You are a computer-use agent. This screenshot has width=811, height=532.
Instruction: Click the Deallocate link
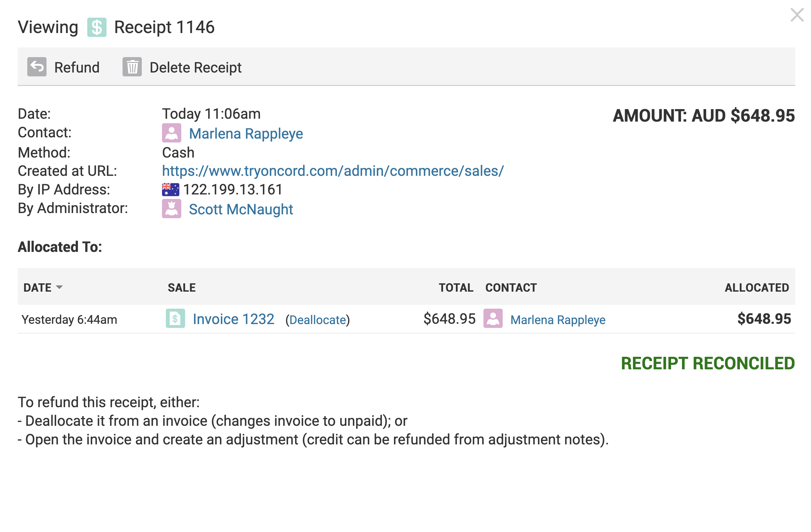318,320
